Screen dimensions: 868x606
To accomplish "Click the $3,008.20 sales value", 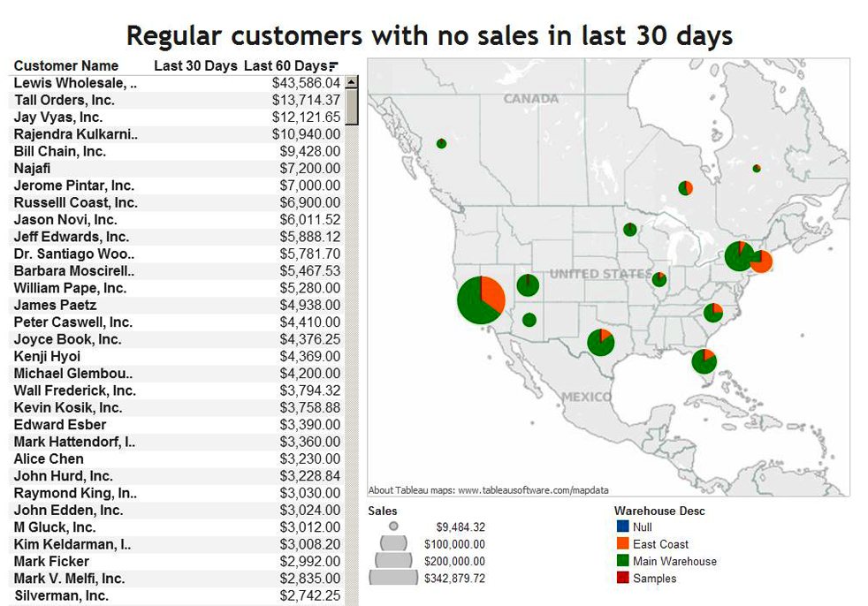I will point(310,544).
